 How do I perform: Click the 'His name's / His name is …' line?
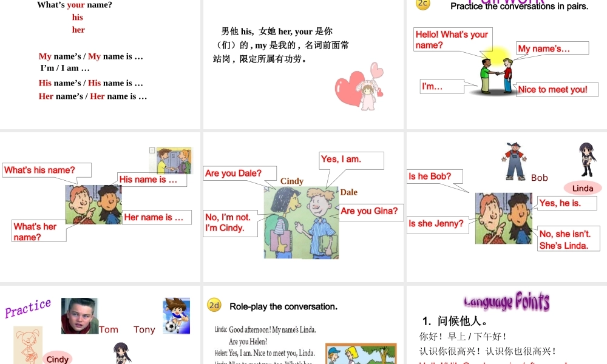[91, 83]
